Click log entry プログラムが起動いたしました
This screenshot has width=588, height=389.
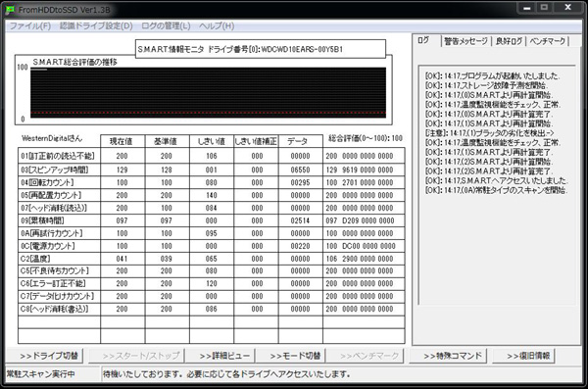coord(492,75)
